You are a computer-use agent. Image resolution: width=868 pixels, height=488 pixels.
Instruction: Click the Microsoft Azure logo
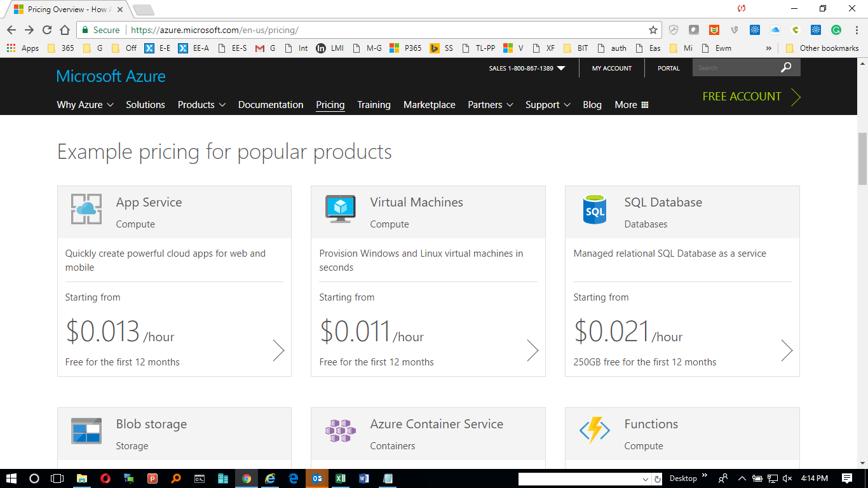[111, 76]
